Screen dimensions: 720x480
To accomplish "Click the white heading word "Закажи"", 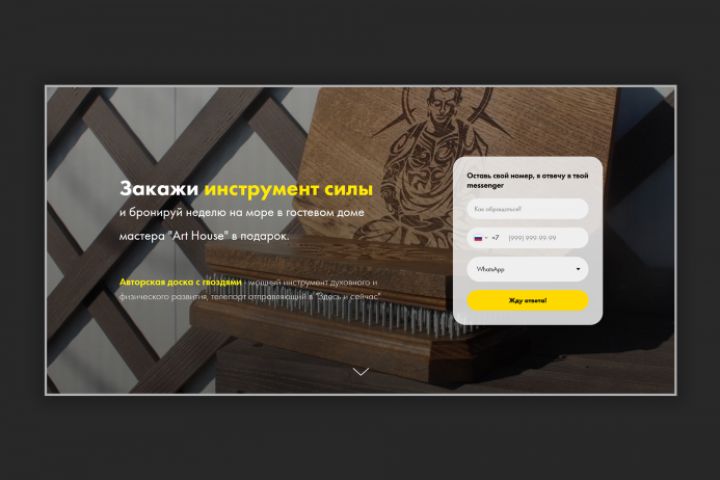I will [x=159, y=189].
